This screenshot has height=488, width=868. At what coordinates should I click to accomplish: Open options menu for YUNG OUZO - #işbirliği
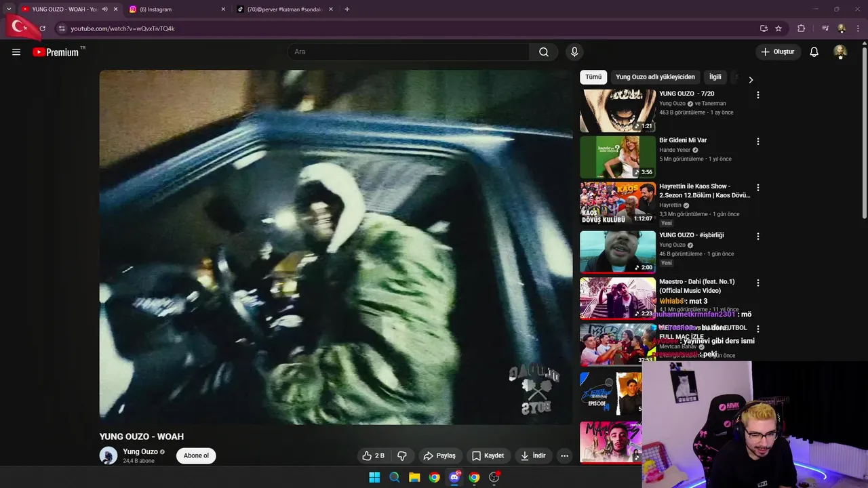(758, 237)
